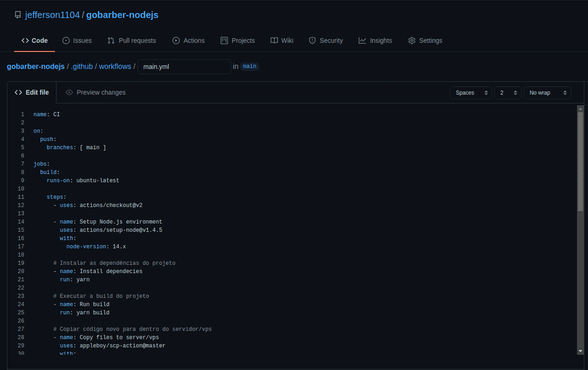Click the Actions play-circle icon
Screen dimensions: 588x370
coord(176,40)
